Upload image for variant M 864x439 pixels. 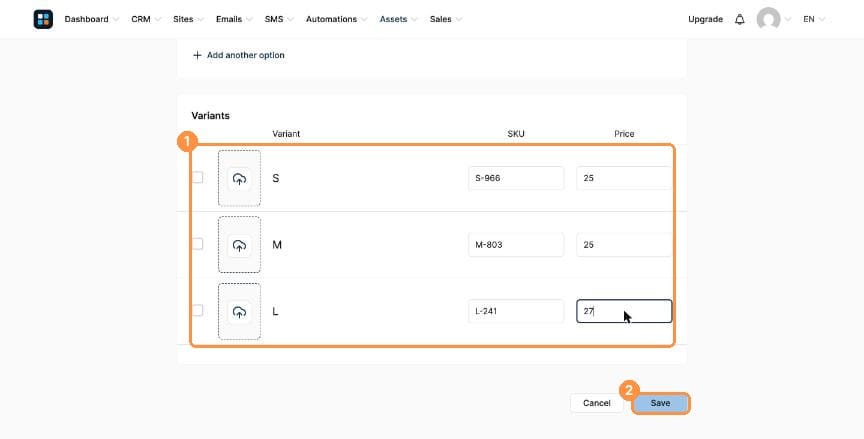click(239, 245)
